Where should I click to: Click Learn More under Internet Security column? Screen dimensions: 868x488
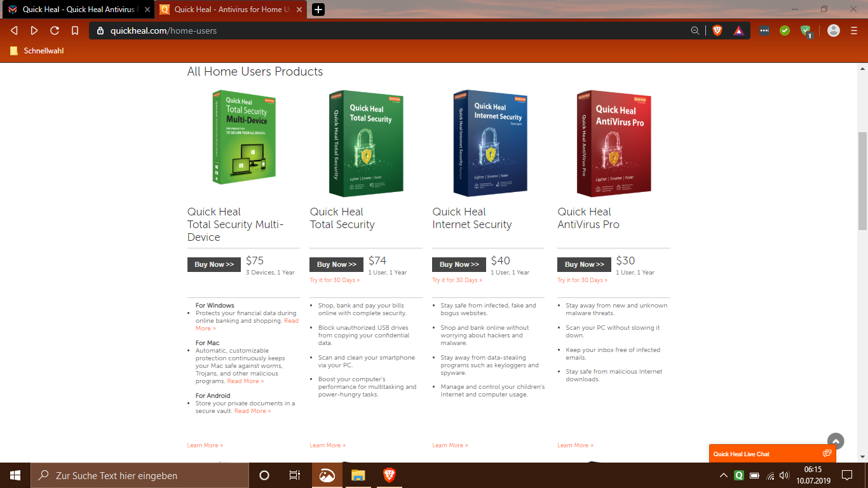pos(451,445)
